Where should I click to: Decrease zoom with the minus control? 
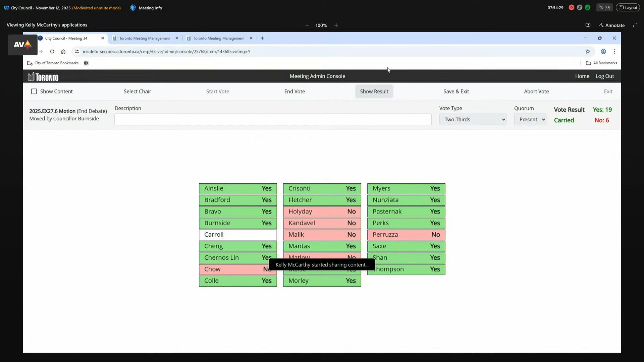307,25
